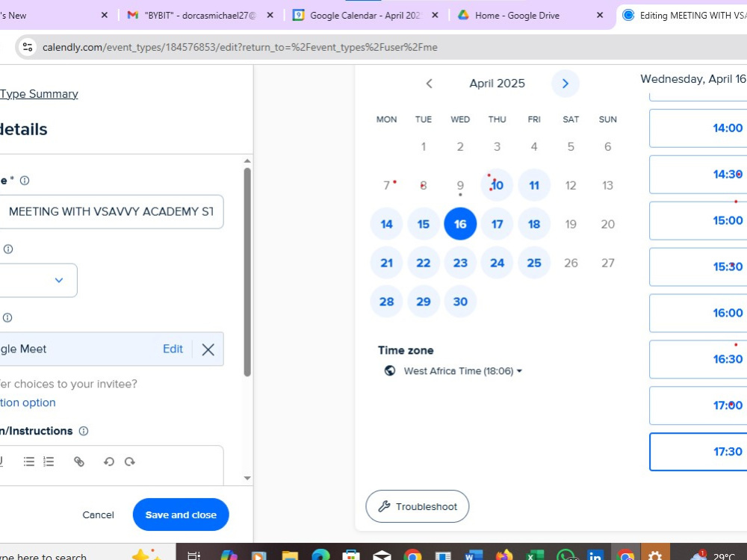Open the duration dropdown in event details

point(38,281)
